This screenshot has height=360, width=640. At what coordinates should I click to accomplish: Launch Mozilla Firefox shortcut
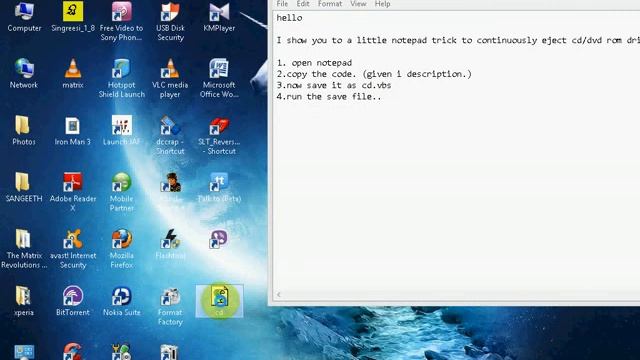coord(122,249)
